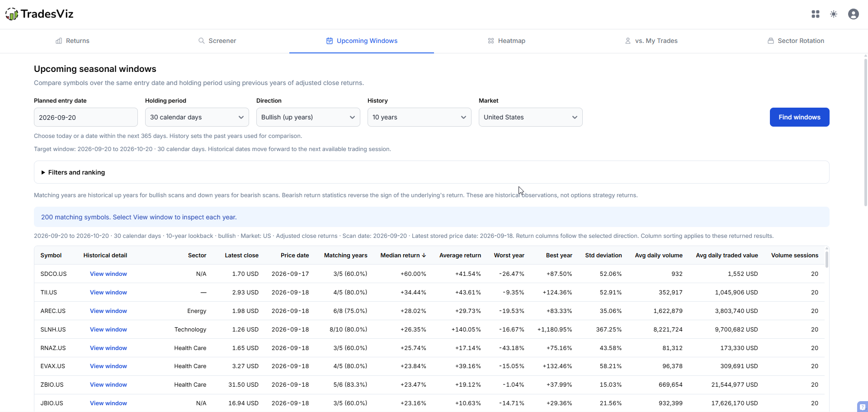
Task: Click the TradesViz logo
Action: 39,14
